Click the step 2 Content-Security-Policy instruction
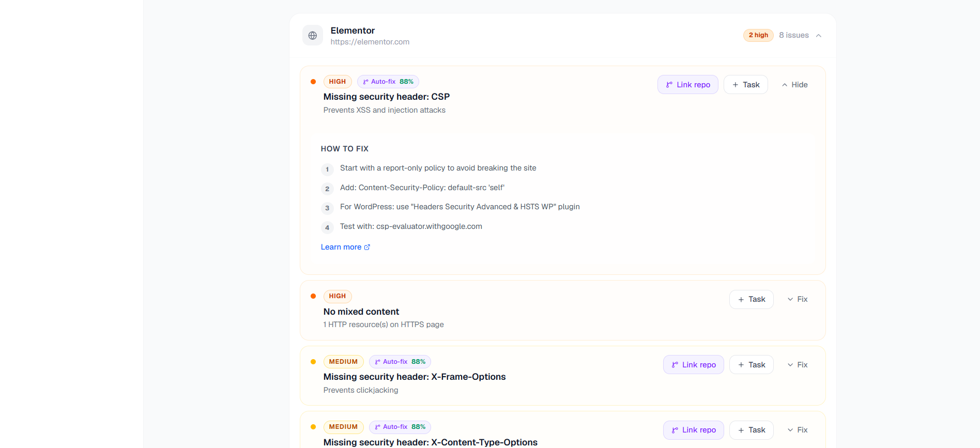The height and width of the screenshot is (448, 980). (422, 188)
